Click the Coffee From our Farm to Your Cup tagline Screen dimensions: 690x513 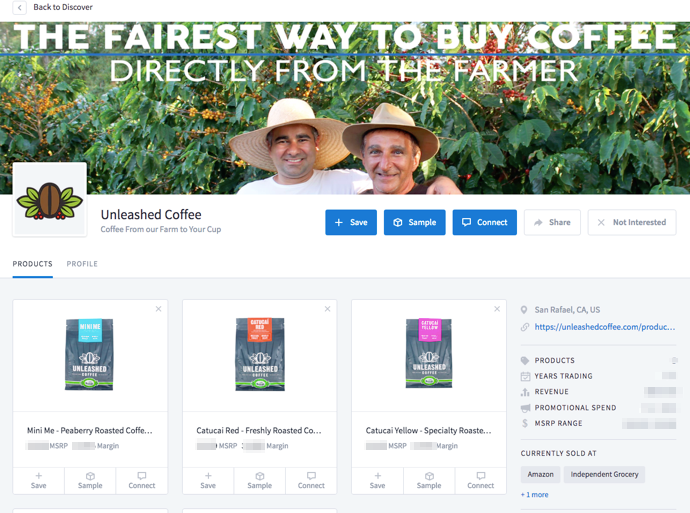[x=161, y=229]
